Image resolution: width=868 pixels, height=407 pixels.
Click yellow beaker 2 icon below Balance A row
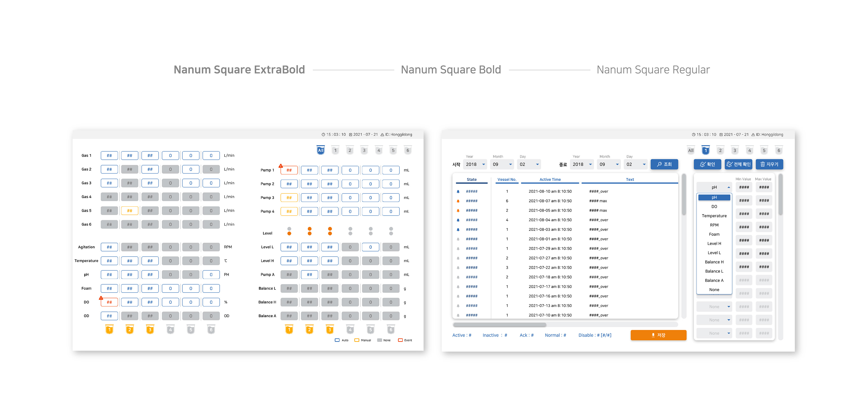click(x=309, y=329)
